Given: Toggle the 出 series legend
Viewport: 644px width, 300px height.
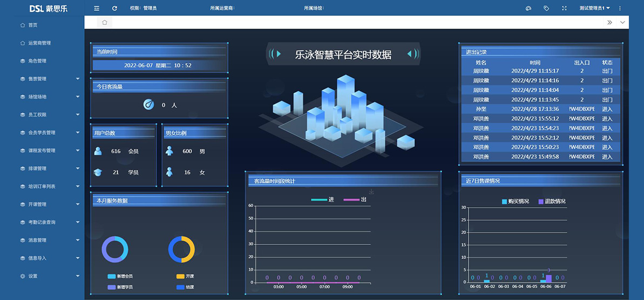Looking at the screenshot, I should pyautogui.click(x=355, y=200).
